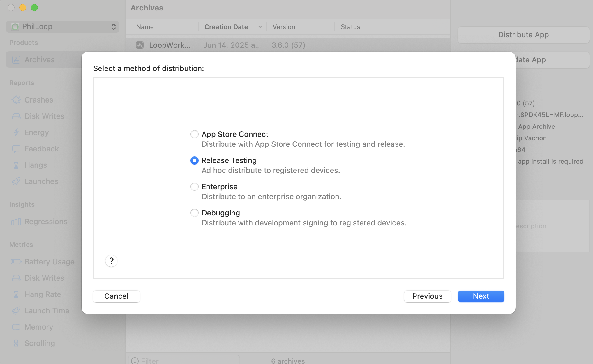Click the Debugging option label
The height and width of the screenshot is (364, 593).
coord(220,213)
